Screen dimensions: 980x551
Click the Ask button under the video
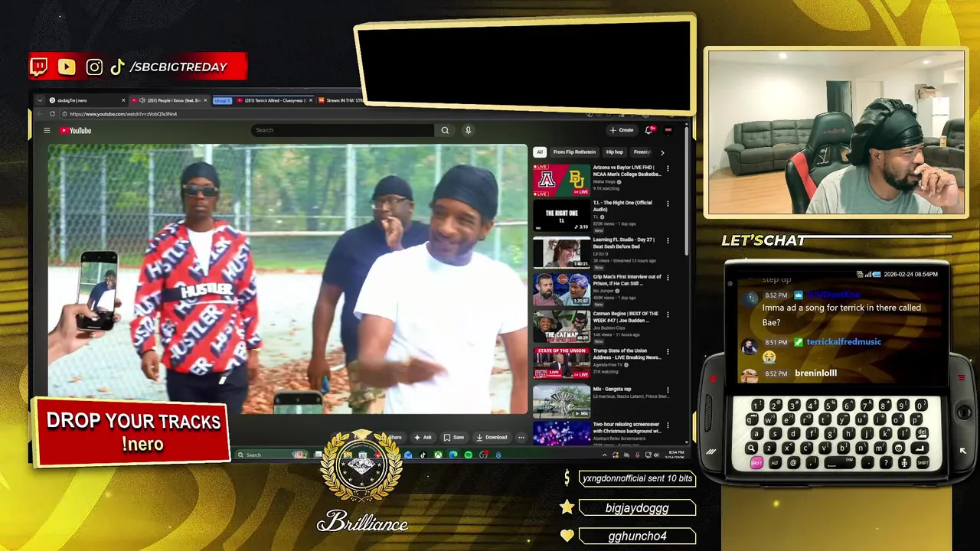pos(423,438)
